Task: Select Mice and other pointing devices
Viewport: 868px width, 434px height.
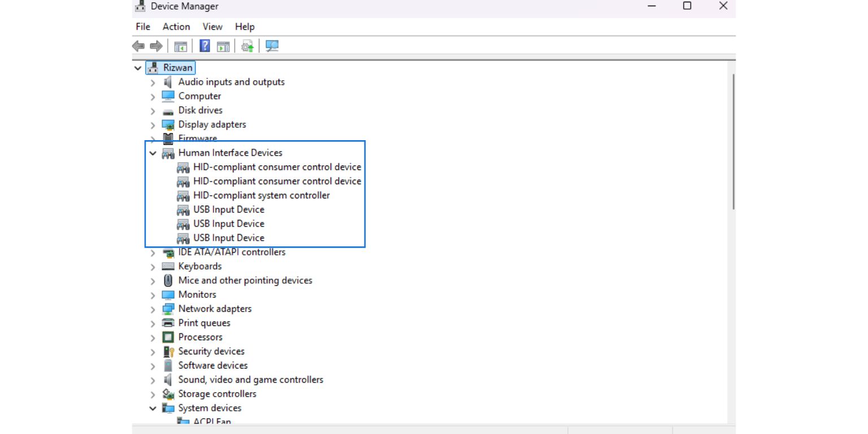Action: pos(245,280)
